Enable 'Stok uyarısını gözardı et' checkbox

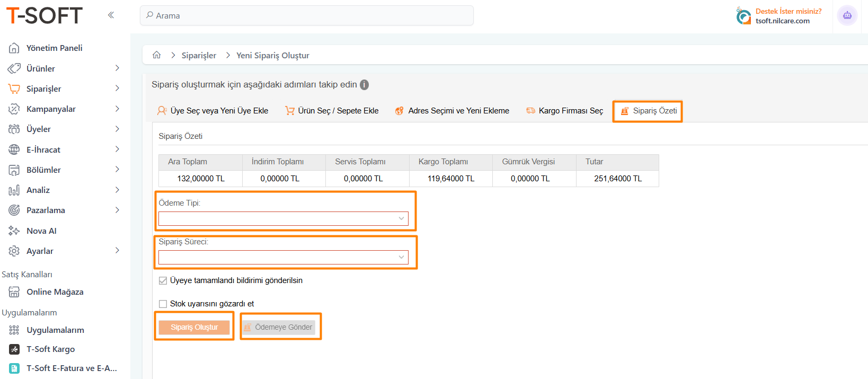(163, 304)
